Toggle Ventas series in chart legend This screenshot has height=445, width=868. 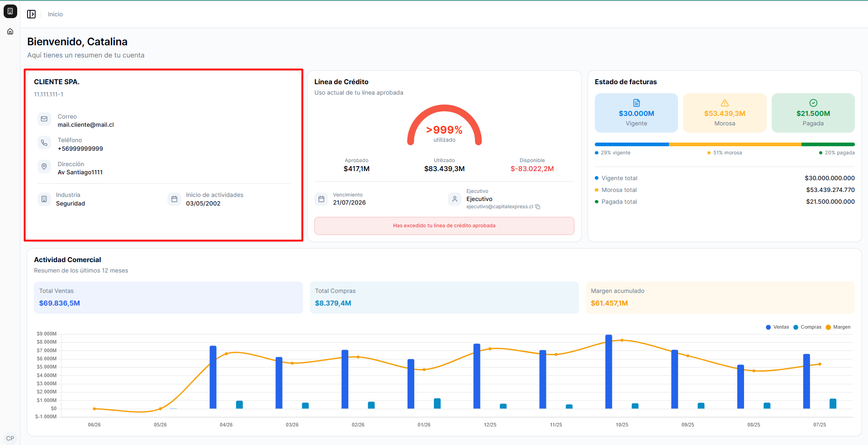point(778,327)
